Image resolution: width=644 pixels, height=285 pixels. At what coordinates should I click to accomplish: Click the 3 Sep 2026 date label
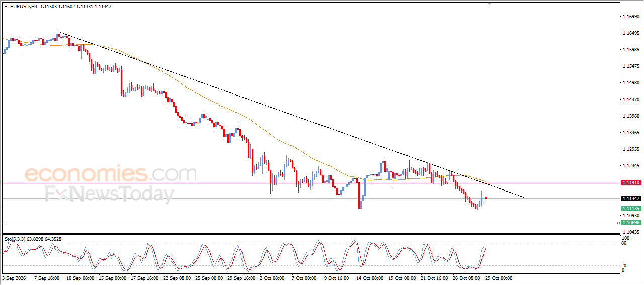tap(14, 278)
